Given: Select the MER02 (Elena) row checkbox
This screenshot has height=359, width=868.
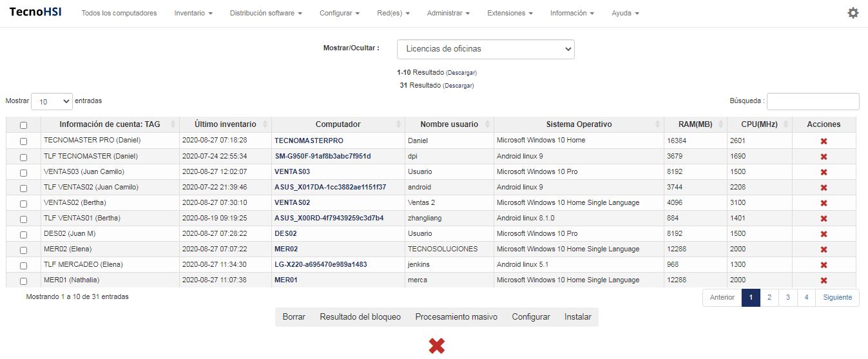Looking at the screenshot, I should (x=24, y=249).
